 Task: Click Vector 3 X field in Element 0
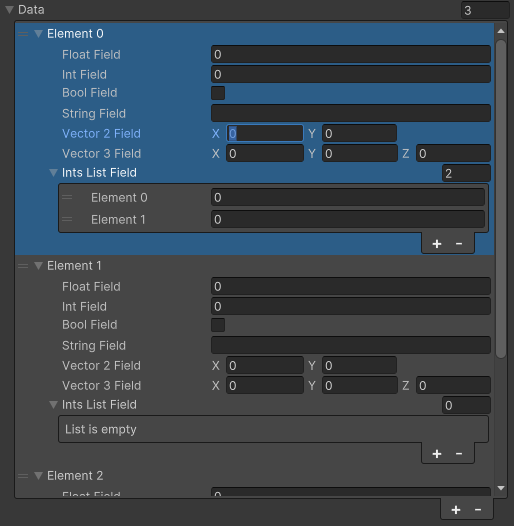point(265,153)
